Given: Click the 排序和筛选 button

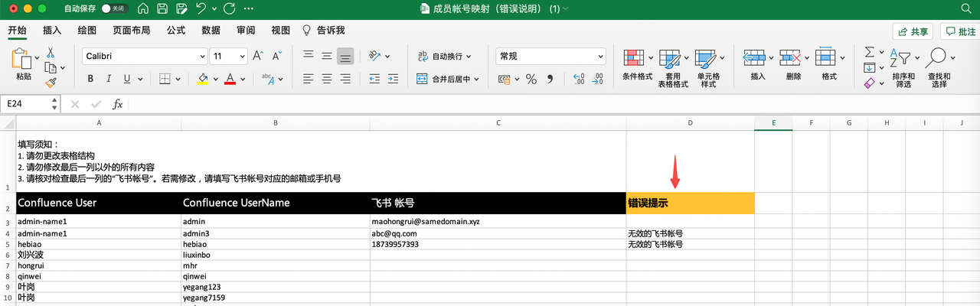Looking at the screenshot, I should (x=903, y=68).
